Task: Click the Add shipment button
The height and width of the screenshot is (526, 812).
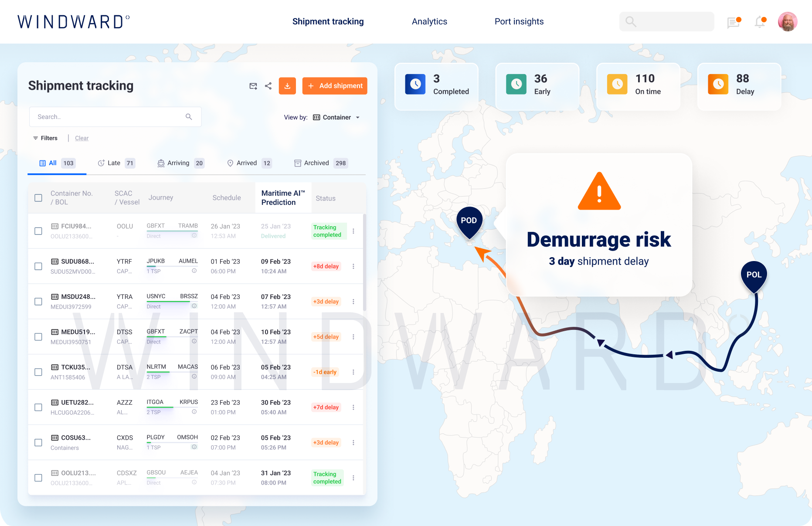Action: click(335, 86)
